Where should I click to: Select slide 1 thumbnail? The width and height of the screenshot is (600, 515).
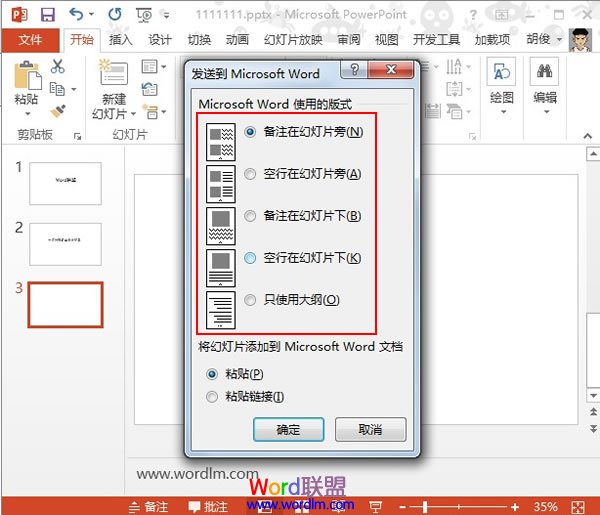(x=65, y=184)
